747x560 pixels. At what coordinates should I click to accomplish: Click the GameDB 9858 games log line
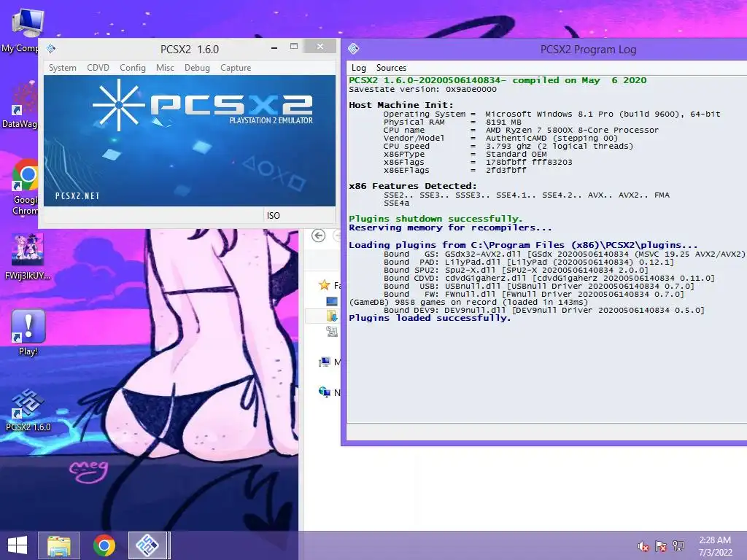point(468,302)
